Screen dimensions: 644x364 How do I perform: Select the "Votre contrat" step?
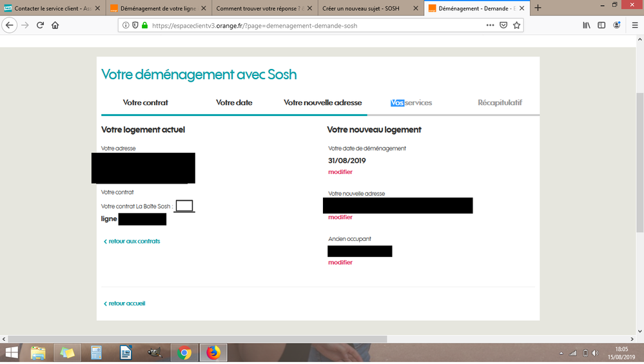(x=146, y=102)
